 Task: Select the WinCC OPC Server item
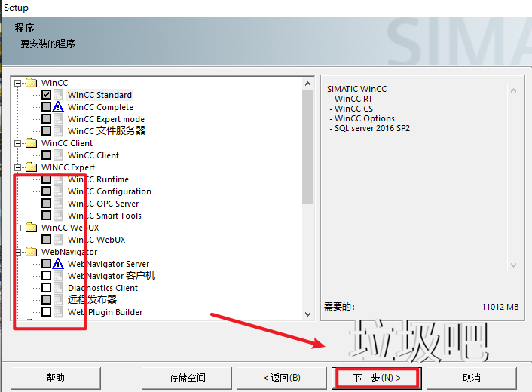pos(102,204)
